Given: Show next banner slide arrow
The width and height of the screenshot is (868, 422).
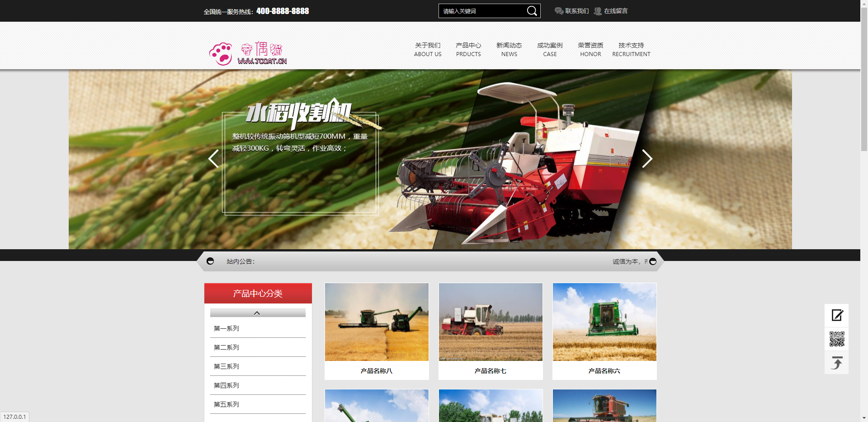Looking at the screenshot, I should tap(647, 159).
